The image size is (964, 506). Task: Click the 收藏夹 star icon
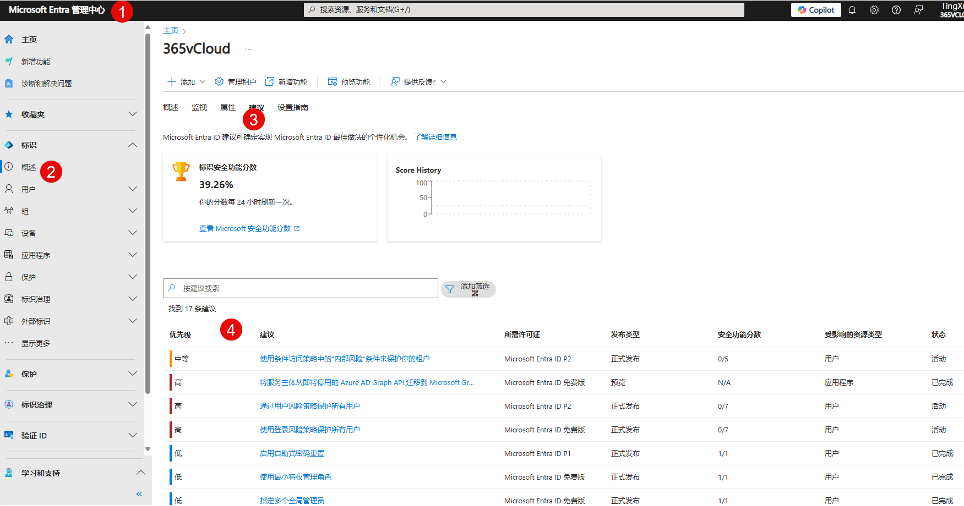pyautogui.click(x=9, y=114)
